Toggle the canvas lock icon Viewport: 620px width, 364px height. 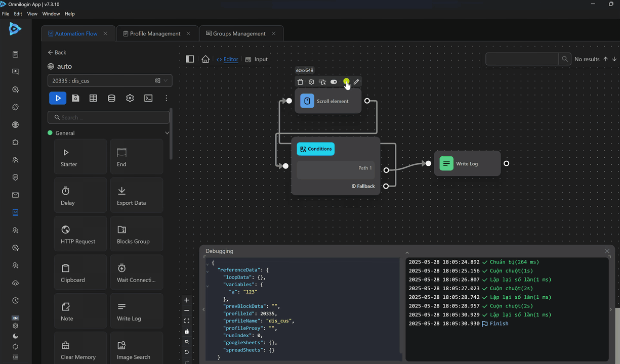pyautogui.click(x=187, y=332)
